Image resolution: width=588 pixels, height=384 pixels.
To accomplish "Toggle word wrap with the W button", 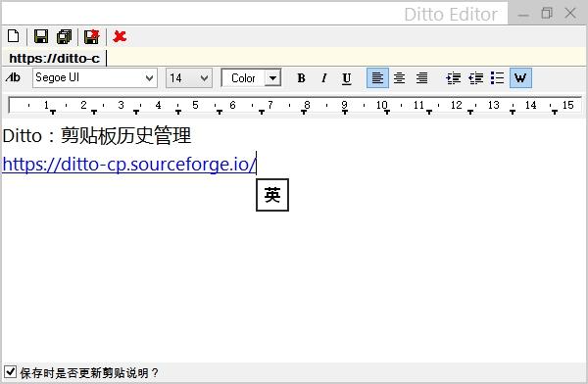I will coord(520,78).
